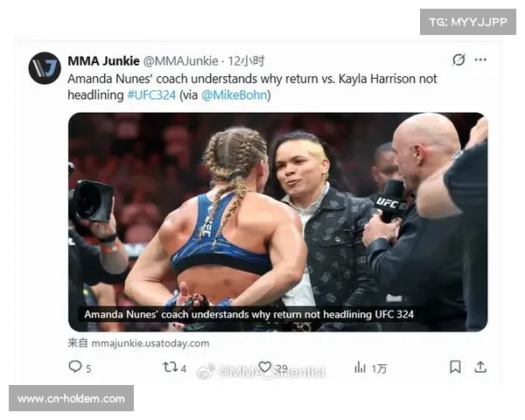Open the #UFC324 hashtag link
Image resolution: width=525 pixels, height=420 pixels.
(x=151, y=95)
